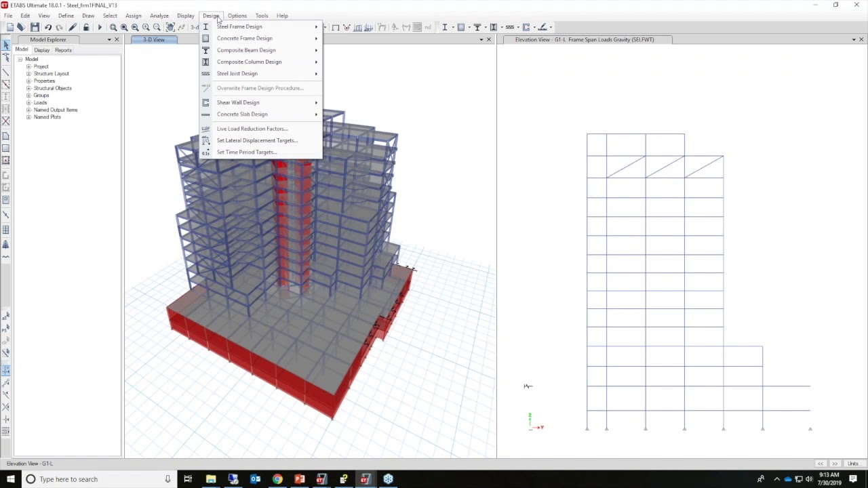The image size is (868, 488).
Task: Select the Draw Rectangular Floor tool
Action: (x=5, y=147)
